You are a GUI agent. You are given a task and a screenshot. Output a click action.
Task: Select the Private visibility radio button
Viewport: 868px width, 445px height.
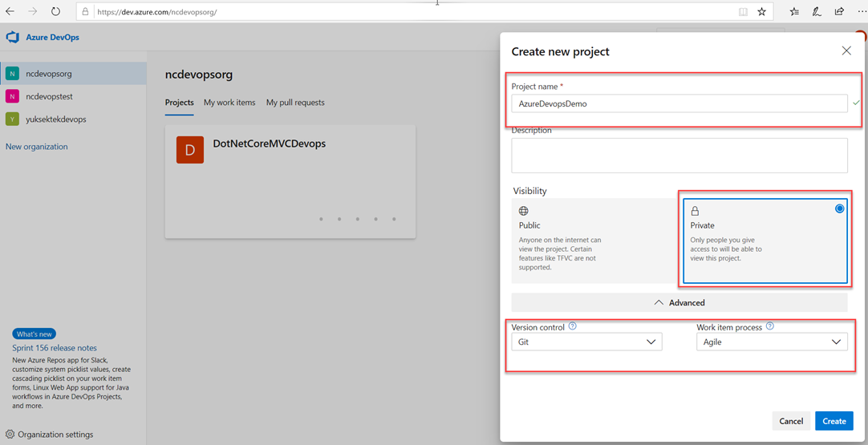coord(840,208)
